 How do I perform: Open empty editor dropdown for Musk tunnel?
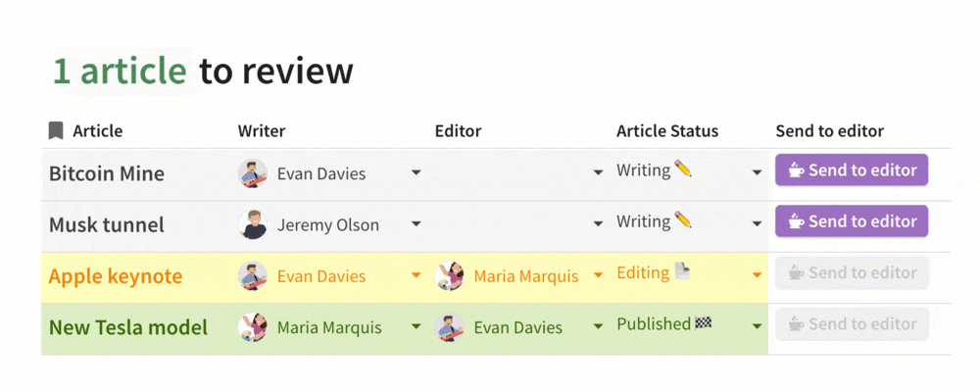click(x=598, y=223)
